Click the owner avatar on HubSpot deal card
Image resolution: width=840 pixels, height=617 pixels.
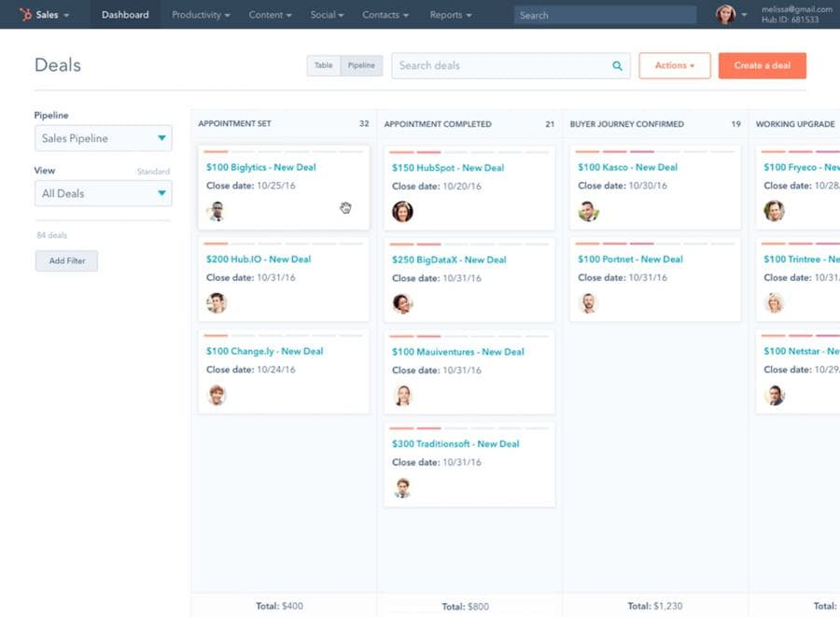tap(402, 212)
